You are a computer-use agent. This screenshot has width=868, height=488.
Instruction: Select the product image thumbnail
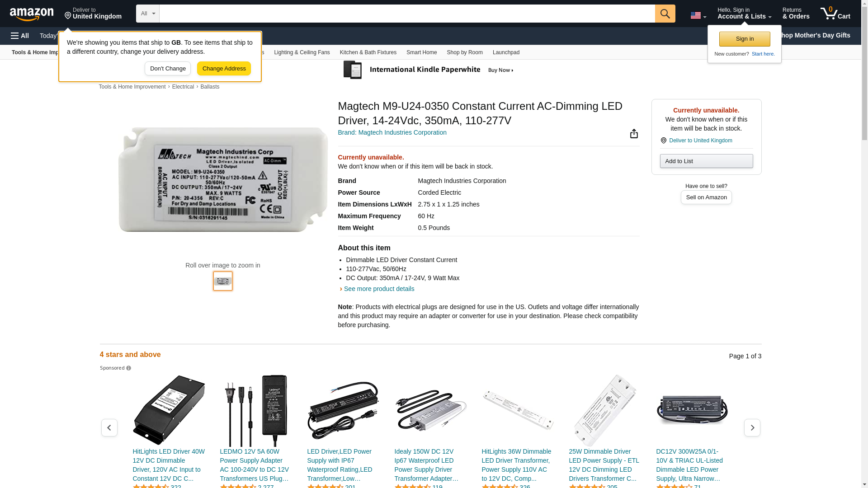(x=222, y=281)
